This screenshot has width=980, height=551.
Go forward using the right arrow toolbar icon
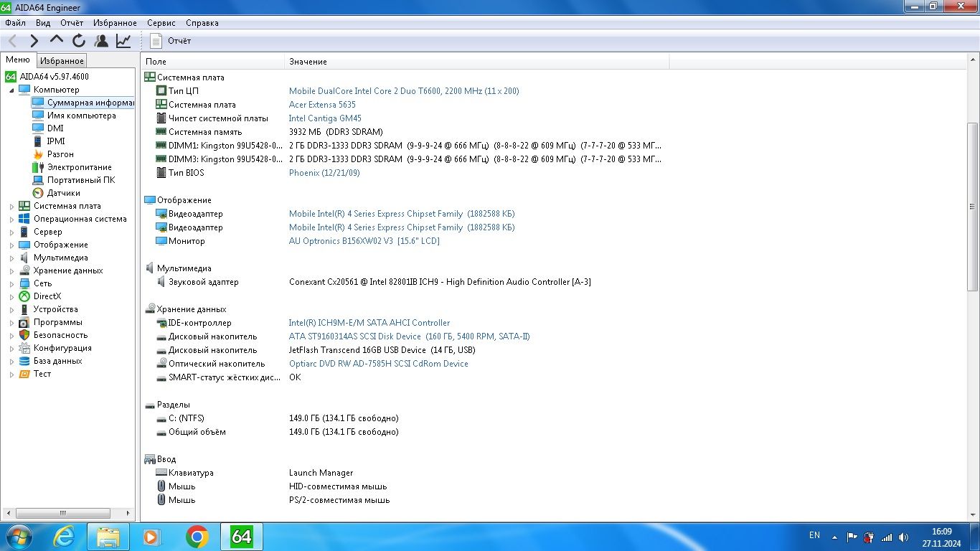[34, 41]
